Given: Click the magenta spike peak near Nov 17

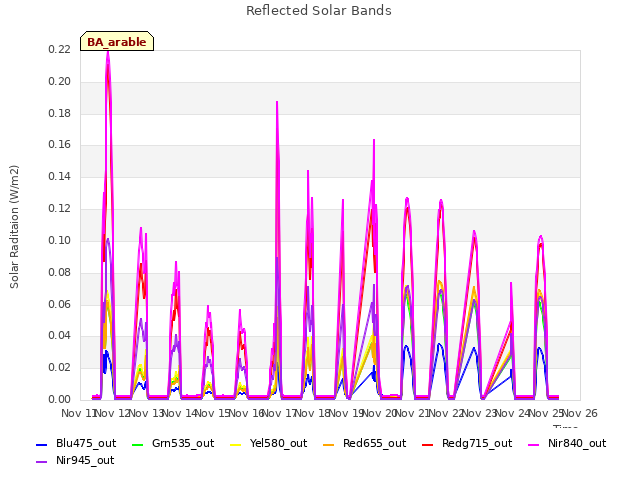Looking at the screenshot, I should pos(277,102).
